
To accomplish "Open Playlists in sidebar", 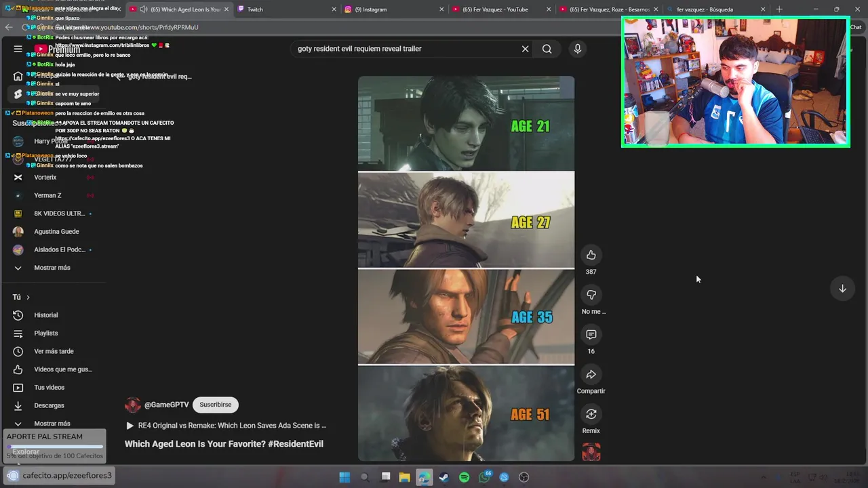I will coord(46,333).
